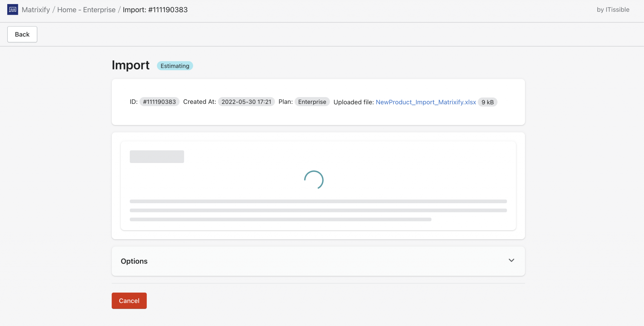644x326 pixels.
Task: Select the #111190383 ID badge
Action: 159,101
